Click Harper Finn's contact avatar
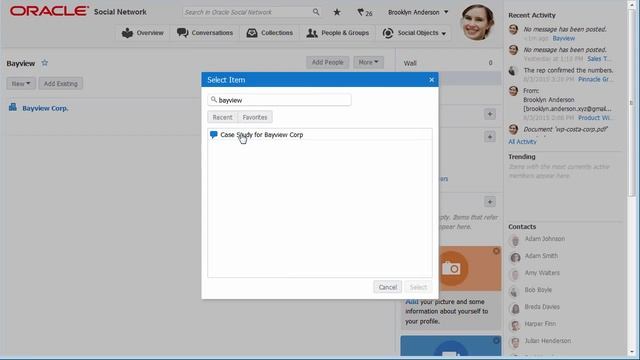 (515, 325)
